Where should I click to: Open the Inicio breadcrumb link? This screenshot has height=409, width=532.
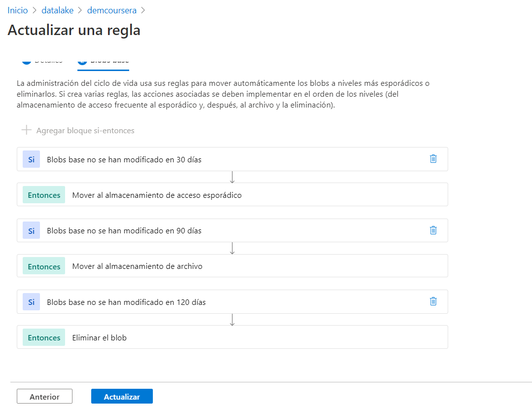[x=18, y=10]
